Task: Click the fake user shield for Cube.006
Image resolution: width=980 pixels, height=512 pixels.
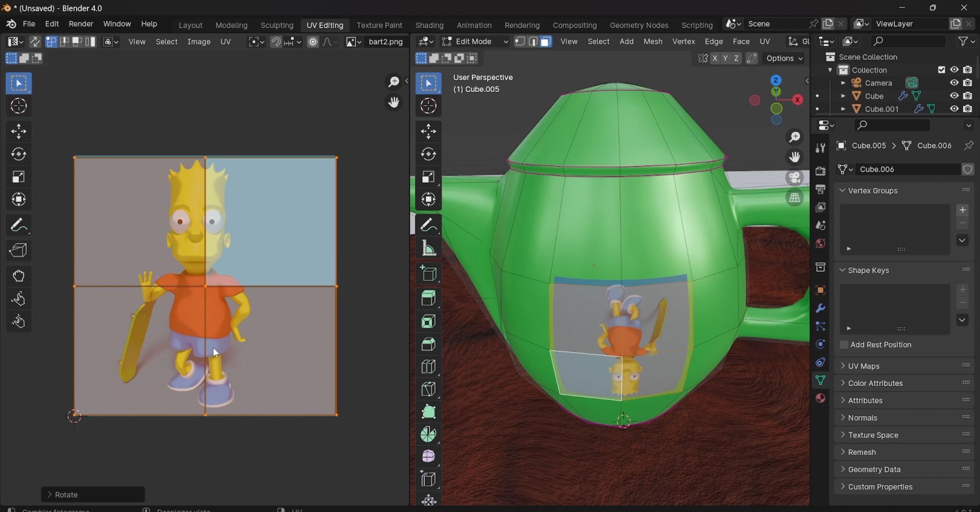Action: (968, 169)
